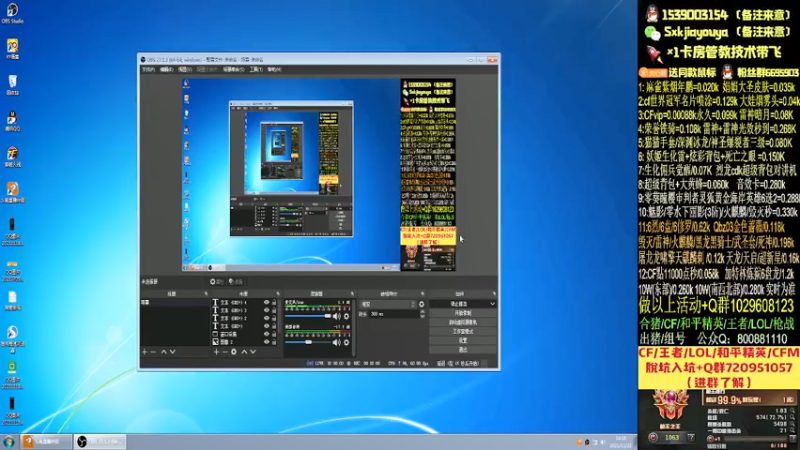Pop out the Scenes dock panel
Viewport: 800px width, 450px height.
pos(206,294)
